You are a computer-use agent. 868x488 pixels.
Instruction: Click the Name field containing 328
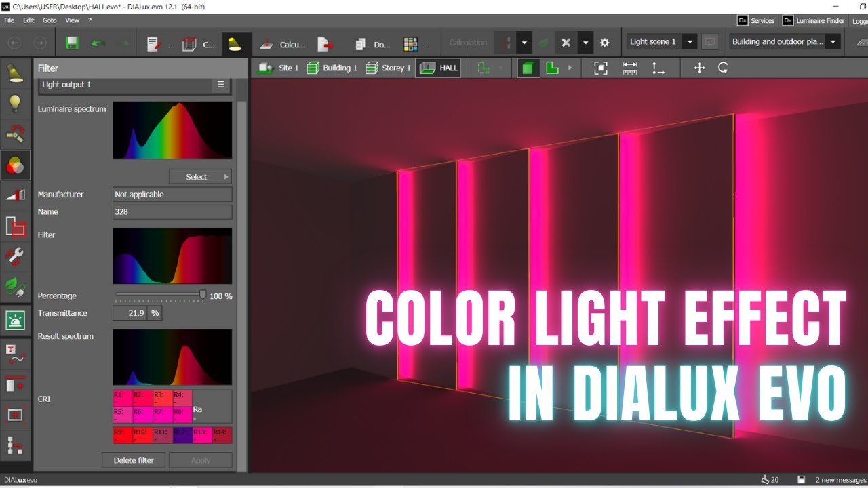tap(172, 212)
